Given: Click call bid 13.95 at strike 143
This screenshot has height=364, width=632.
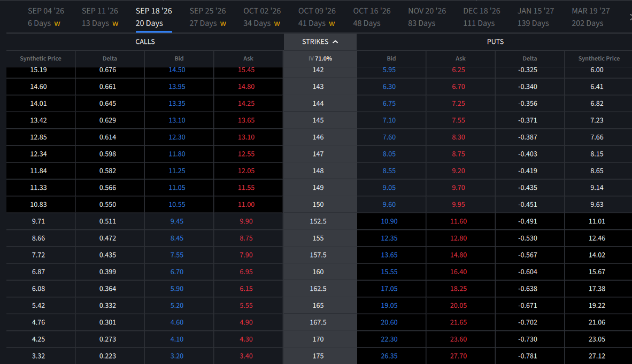Looking at the screenshot, I should 177,87.
